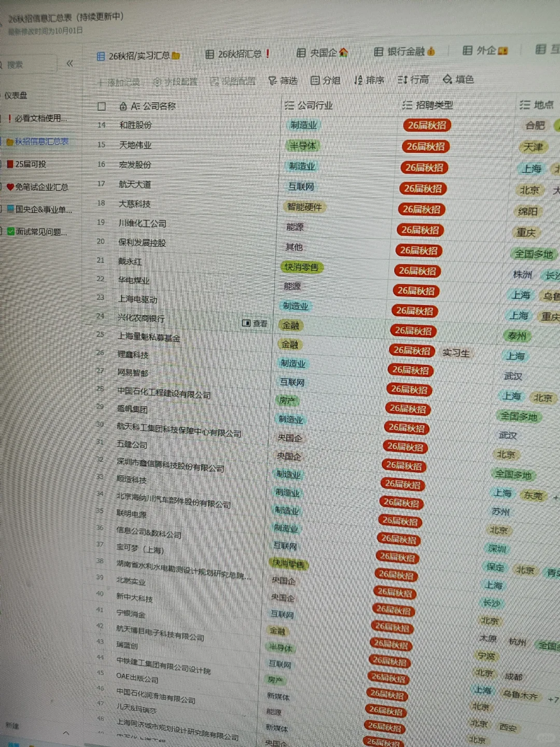This screenshot has height=747, width=560.
Task: Click the 绵阳 location tag
Action: 528,211
